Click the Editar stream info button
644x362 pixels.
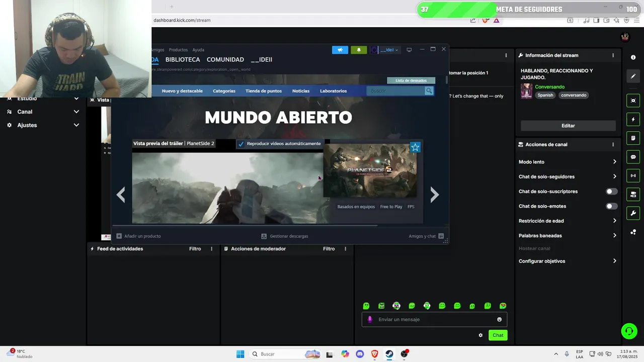568,126
